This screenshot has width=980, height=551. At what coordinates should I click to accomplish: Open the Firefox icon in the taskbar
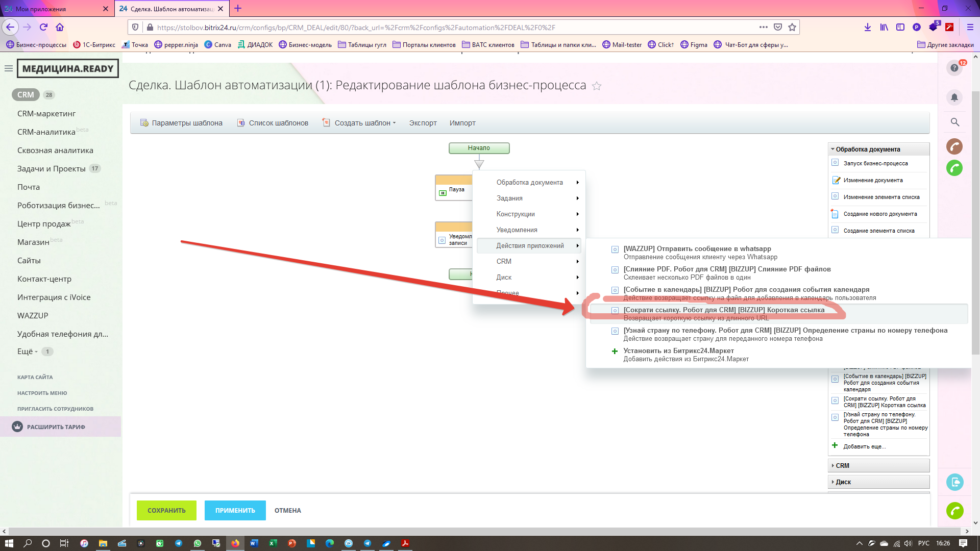tap(235, 543)
